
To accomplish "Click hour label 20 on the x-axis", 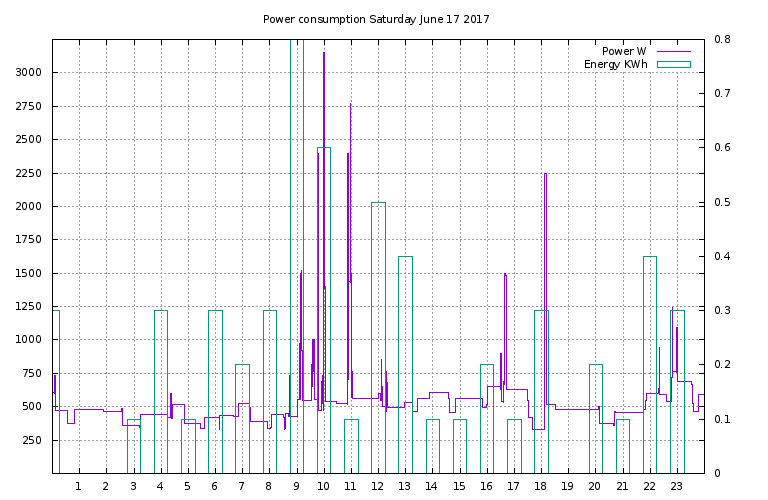I will coord(595,486).
